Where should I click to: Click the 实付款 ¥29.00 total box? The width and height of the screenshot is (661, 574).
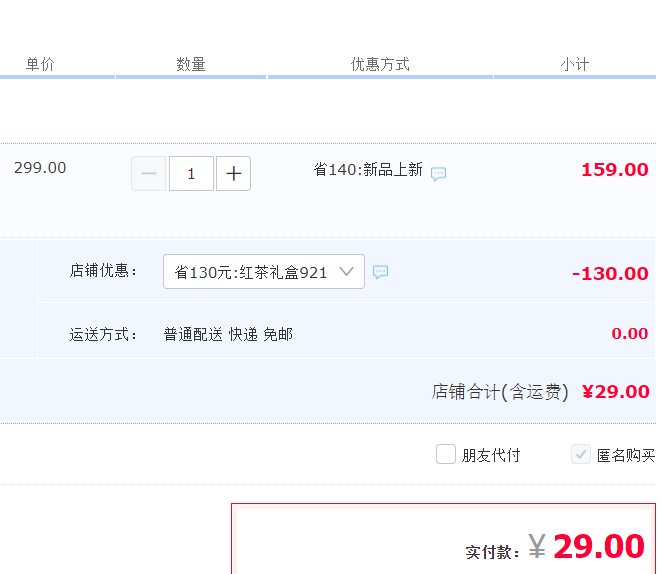pyautogui.click(x=443, y=539)
